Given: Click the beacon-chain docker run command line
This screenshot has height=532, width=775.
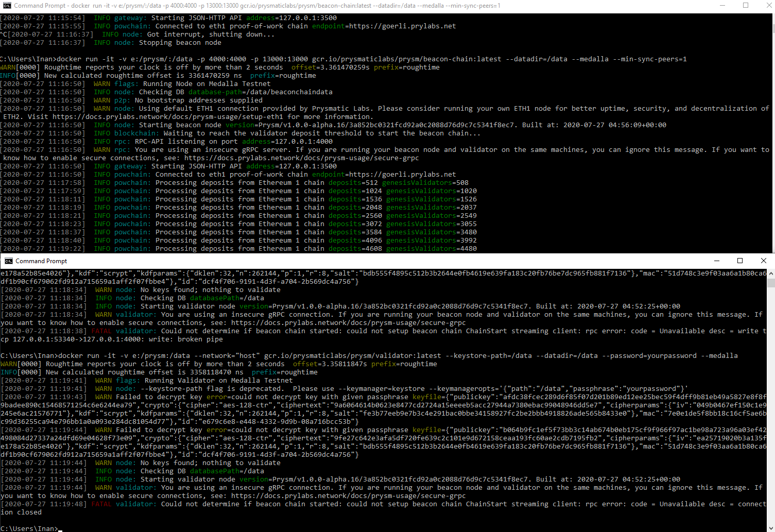Looking at the screenshot, I should tap(343, 59).
